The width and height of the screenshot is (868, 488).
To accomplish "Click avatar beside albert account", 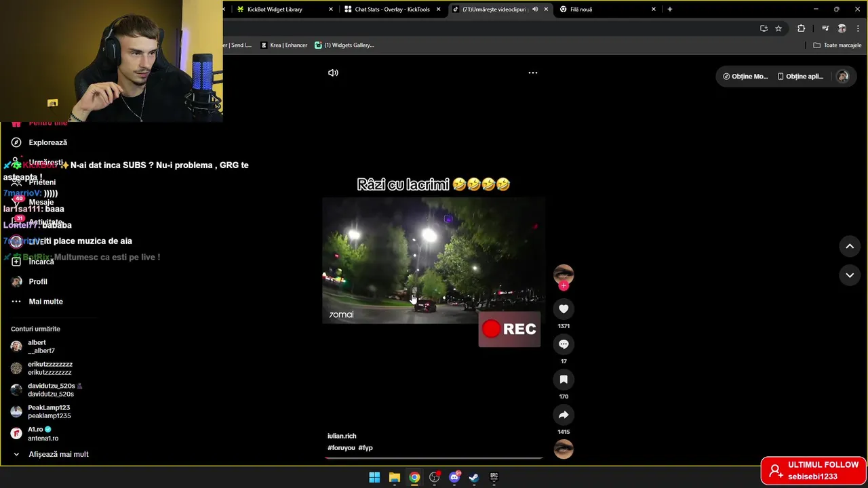I will point(16,346).
